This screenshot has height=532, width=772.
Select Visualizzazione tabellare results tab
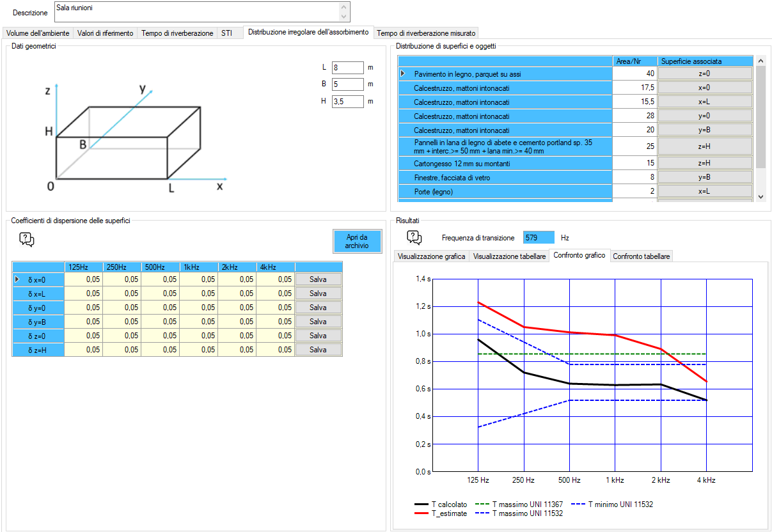[x=509, y=256]
